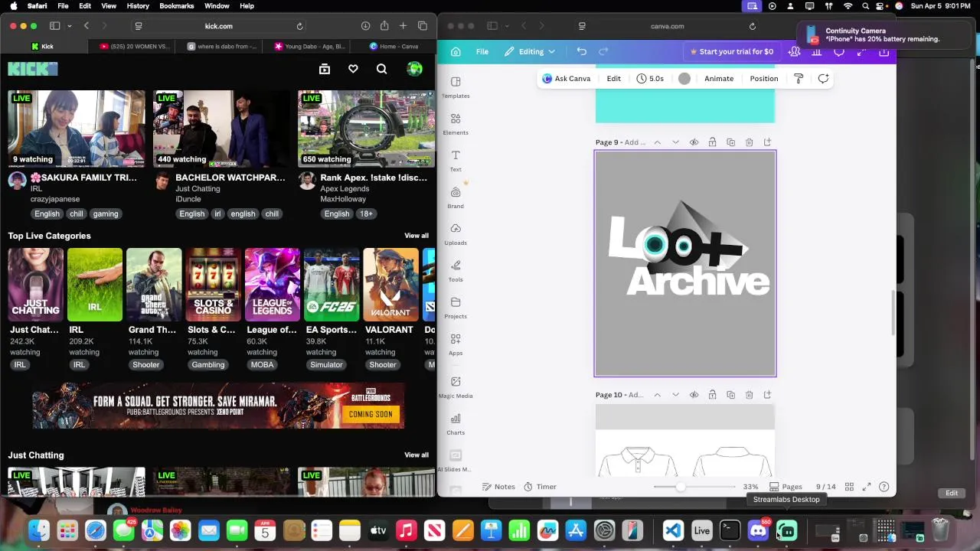The width and height of the screenshot is (980, 551).
Task: Open Kick favorites heart icon
Action: (x=353, y=69)
